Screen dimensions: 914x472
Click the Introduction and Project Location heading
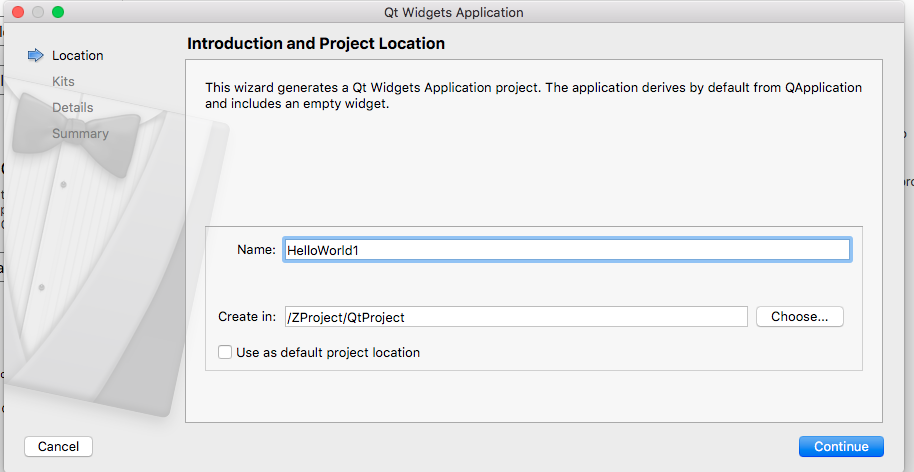tap(316, 44)
